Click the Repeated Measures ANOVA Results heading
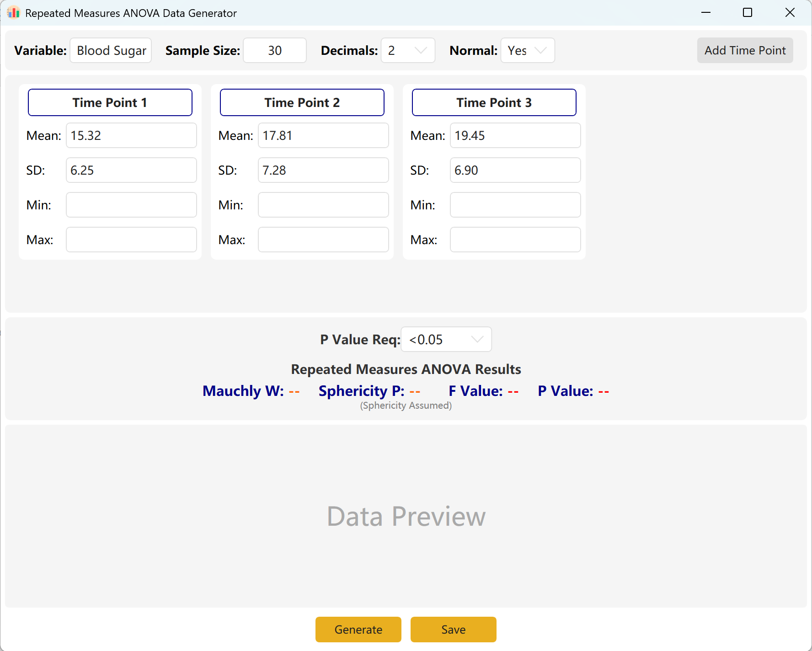This screenshot has width=812, height=651. (x=406, y=369)
